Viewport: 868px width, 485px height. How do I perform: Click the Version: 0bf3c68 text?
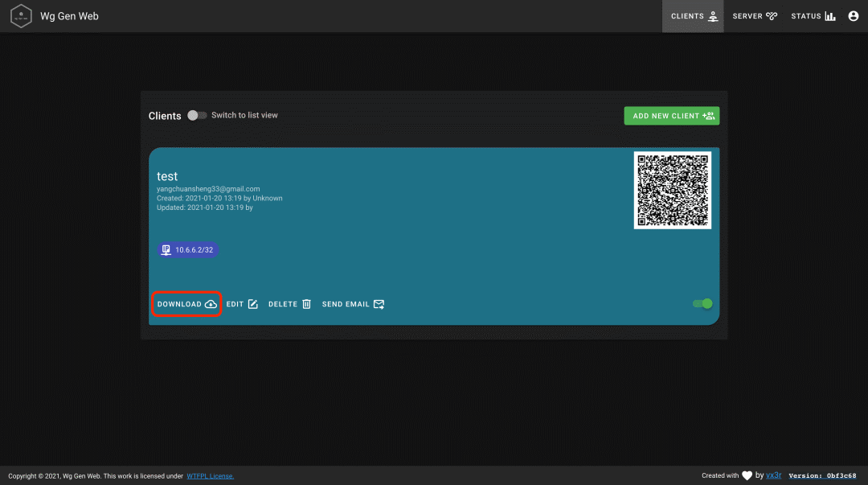(822, 475)
